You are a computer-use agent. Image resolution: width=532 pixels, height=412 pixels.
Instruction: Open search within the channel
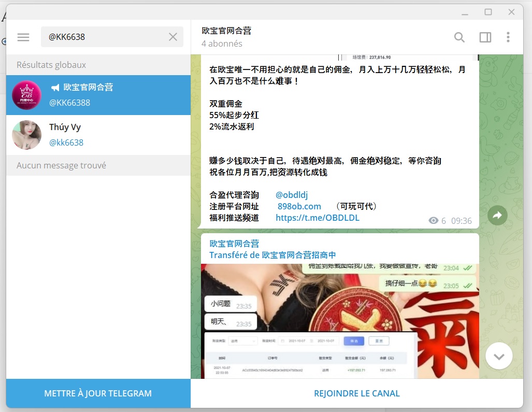[459, 37]
